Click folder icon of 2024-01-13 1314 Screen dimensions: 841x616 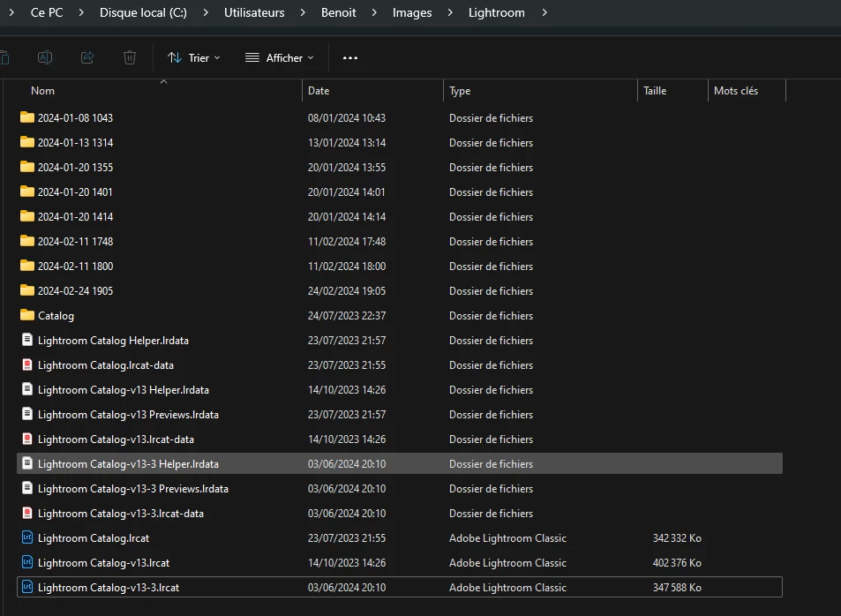[x=26, y=142]
